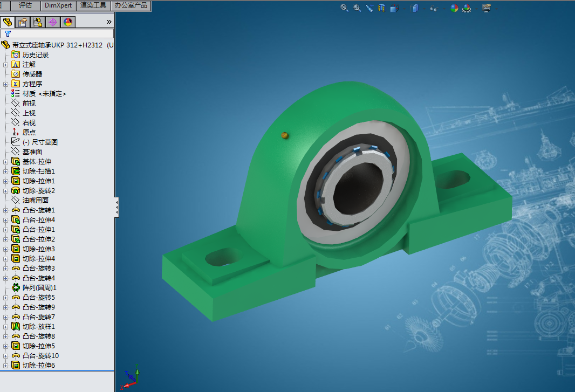
Task: Click the Previous View icon
Action: [x=369, y=8]
